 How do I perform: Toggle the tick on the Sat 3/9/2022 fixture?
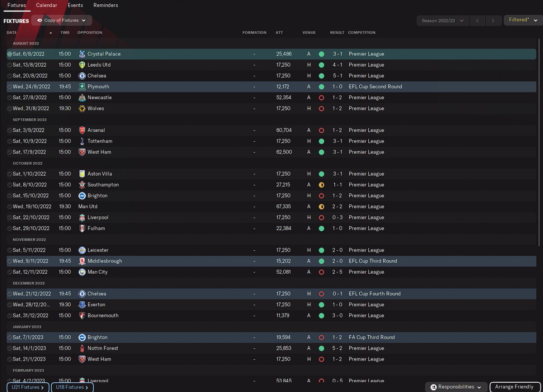(9, 130)
